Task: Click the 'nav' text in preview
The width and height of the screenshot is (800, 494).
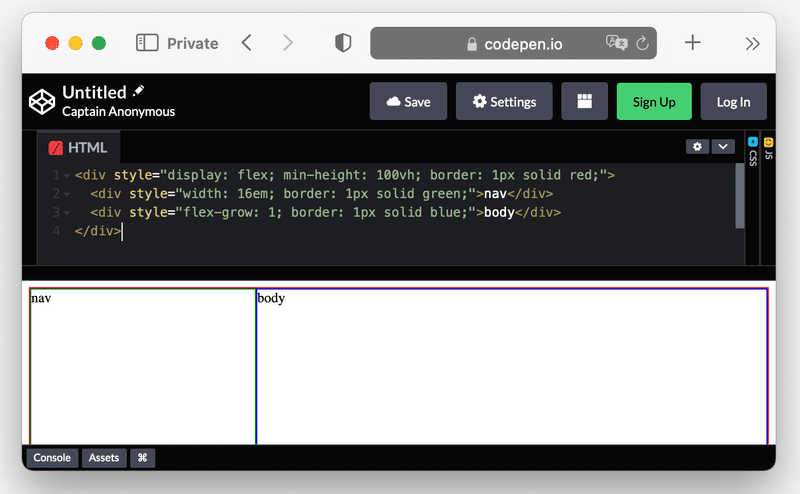Action: point(41,298)
